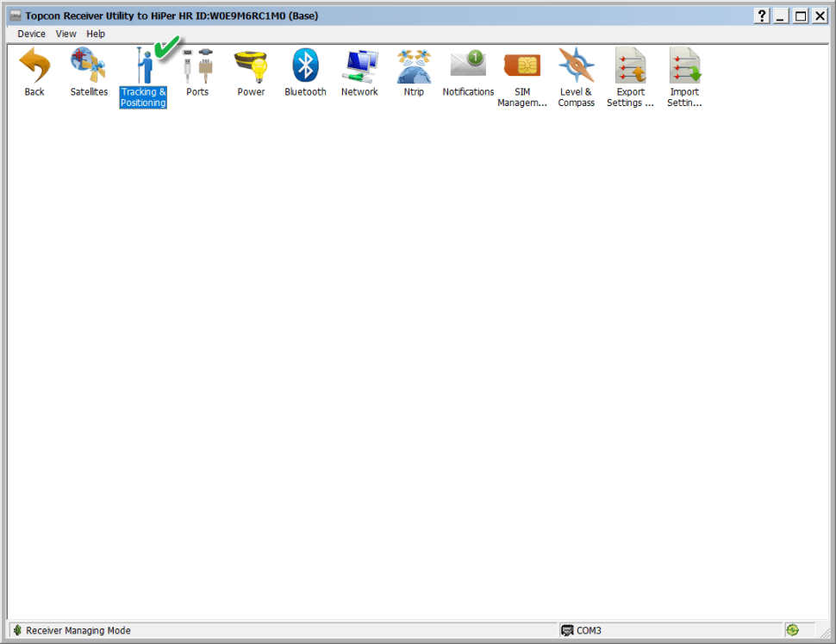
Task: Click the Receiver Managing Mode status text
Action: [78, 631]
